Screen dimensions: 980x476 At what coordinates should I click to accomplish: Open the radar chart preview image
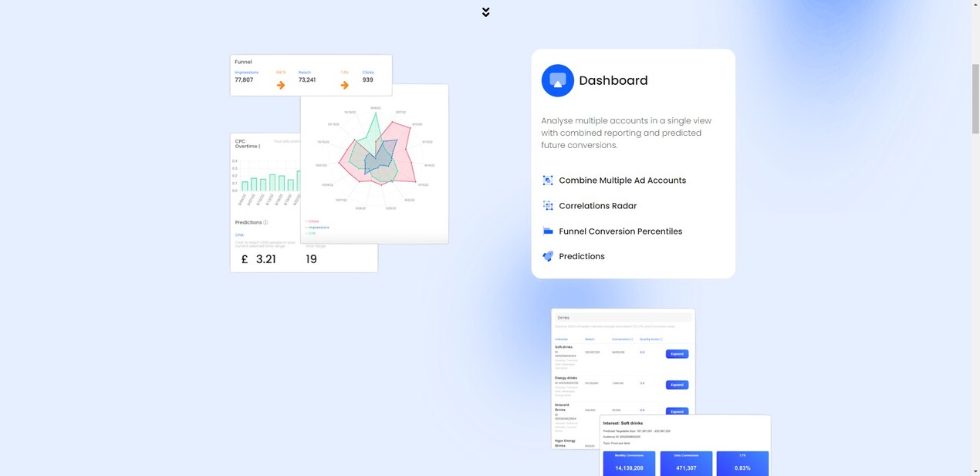(x=374, y=164)
